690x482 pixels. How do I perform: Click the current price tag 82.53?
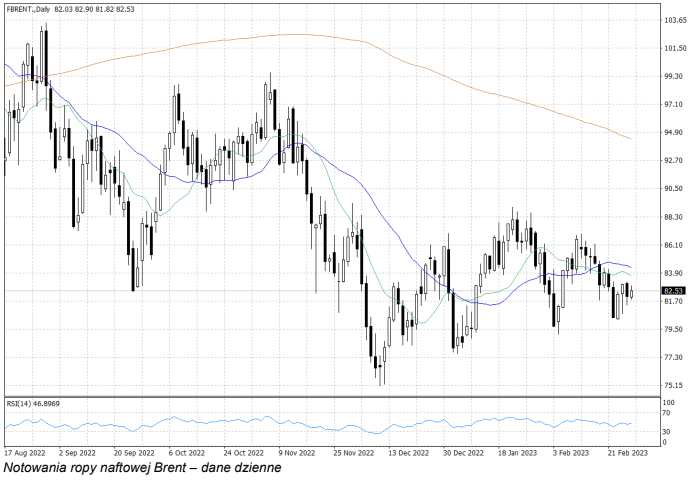(x=672, y=291)
